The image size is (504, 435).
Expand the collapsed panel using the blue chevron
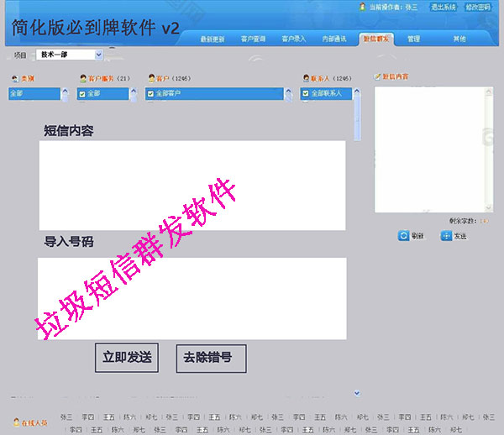point(356,391)
